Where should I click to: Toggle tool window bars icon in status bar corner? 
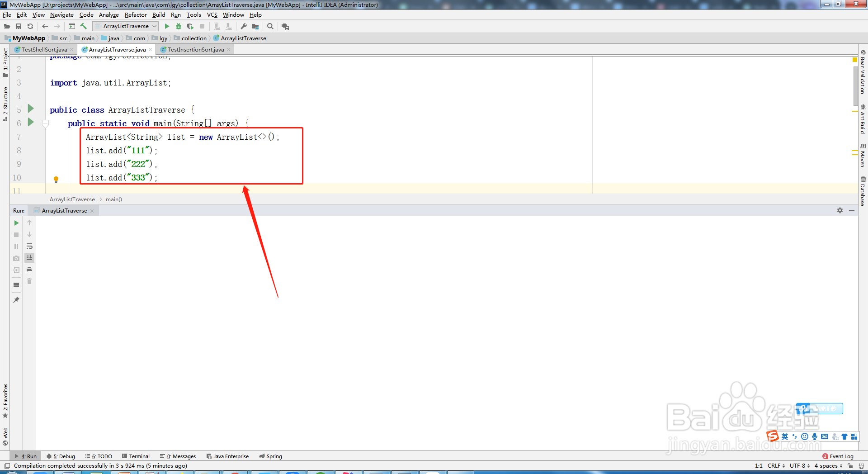tap(7, 466)
